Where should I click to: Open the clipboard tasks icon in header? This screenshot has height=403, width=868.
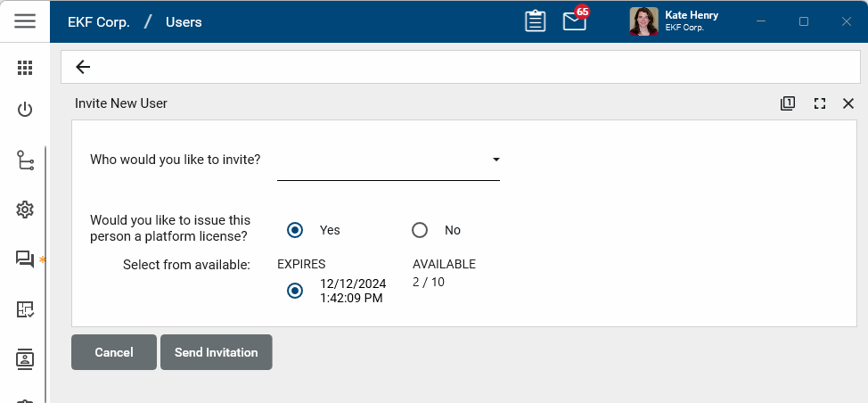[x=535, y=21]
